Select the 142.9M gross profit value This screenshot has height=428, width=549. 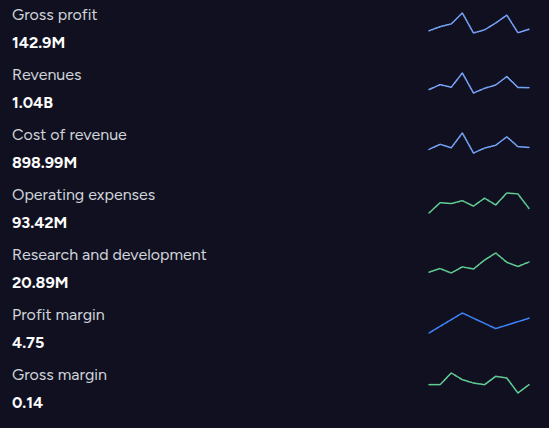click(x=39, y=43)
